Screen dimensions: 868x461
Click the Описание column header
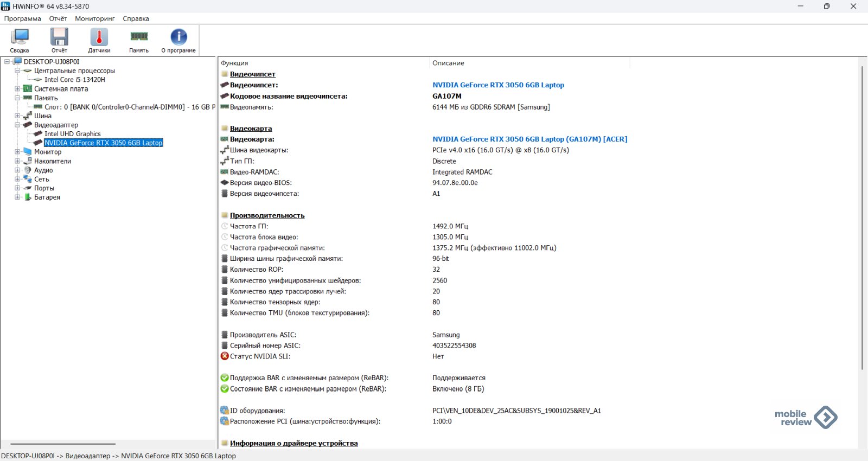point(448,63)
